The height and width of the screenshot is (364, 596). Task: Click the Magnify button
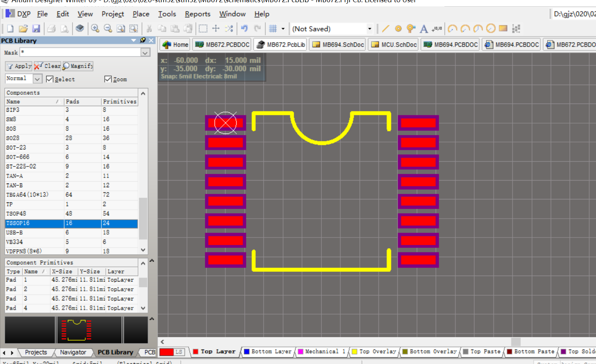(78, 66)
